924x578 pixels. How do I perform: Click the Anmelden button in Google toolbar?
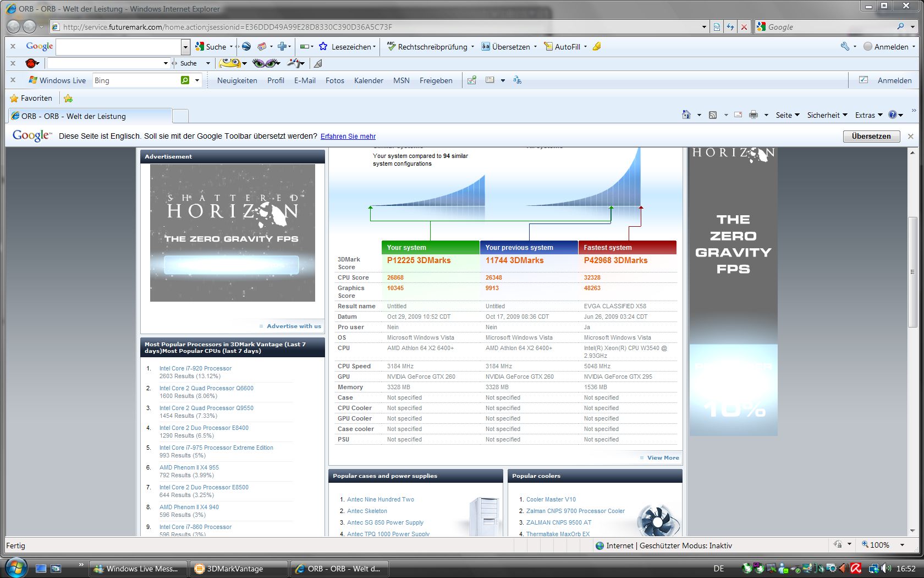[x=886, y=47]
